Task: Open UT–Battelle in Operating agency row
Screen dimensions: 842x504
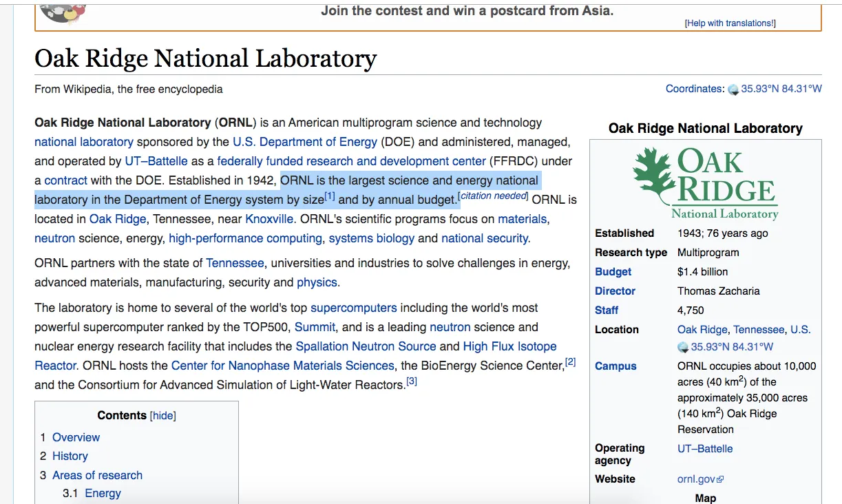Action: point(705,449)
